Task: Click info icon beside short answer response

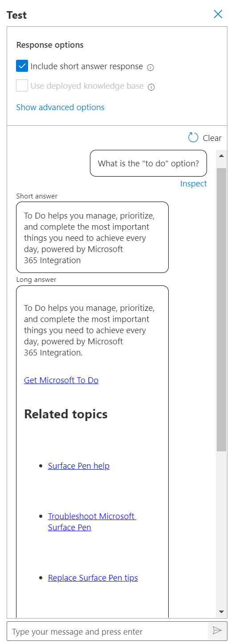Action: (x=150, y=68)
